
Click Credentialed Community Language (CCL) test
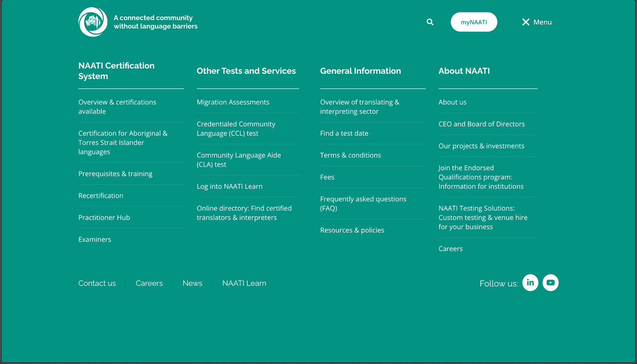pyautogui.click(x=236, y=129)
